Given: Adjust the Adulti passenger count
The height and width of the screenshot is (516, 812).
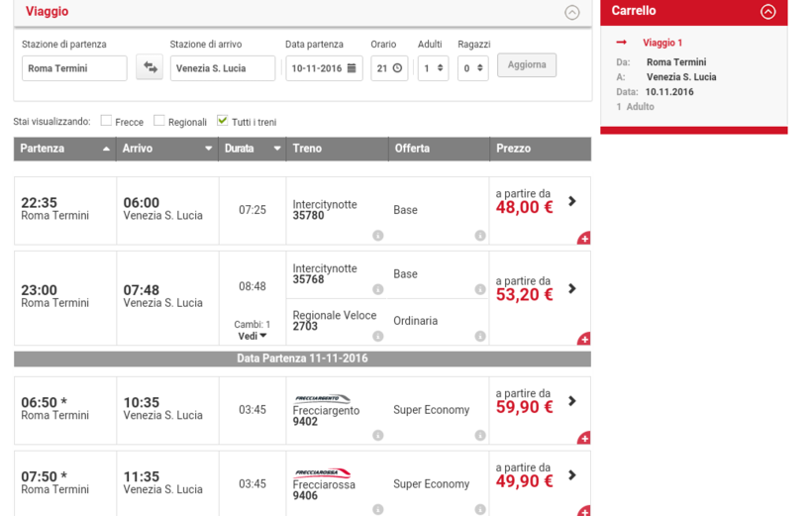Looking at the screenshot, I should pyautogui.click(x=433, y=68).
